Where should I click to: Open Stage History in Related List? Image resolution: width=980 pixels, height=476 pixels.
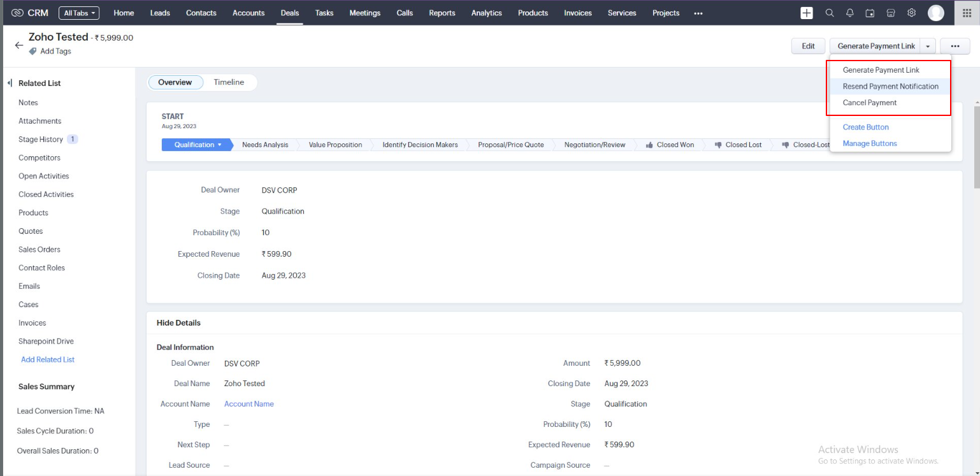(x=41, y=140)
